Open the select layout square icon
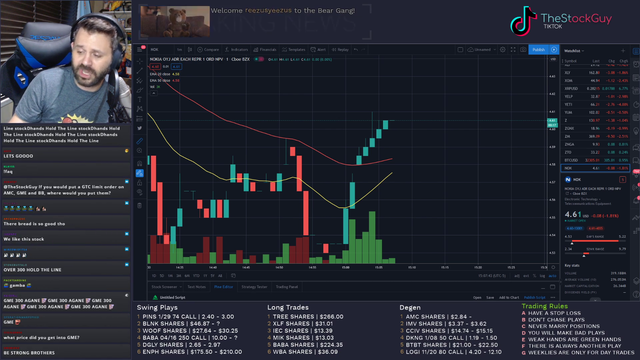640x360 pixels. point(460,49)
